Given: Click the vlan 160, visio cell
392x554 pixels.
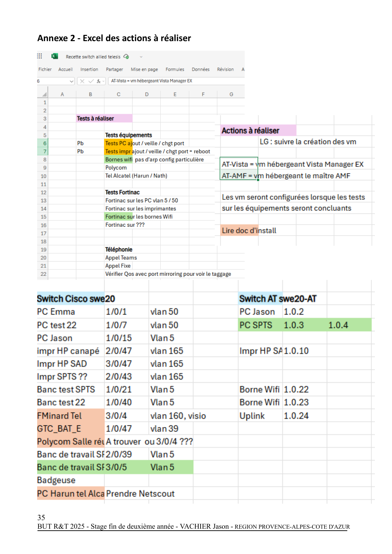Looking at the screenshot, I should [x=178, y=416].
